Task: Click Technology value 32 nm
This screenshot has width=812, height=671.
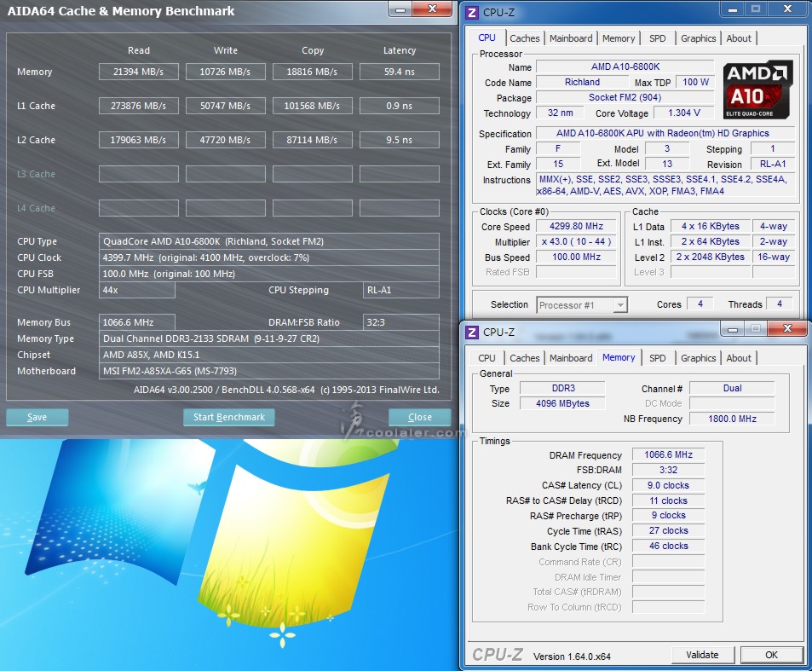Action: click(561, 113)
